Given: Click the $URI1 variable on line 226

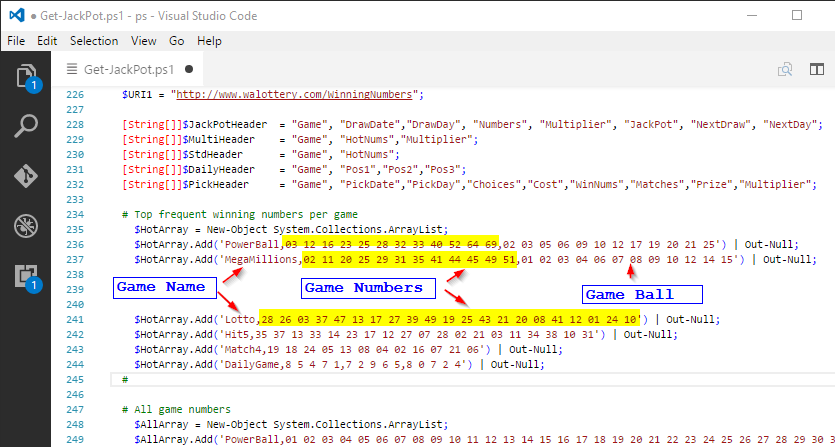Looking at the screenshot, I should point(137,95).
